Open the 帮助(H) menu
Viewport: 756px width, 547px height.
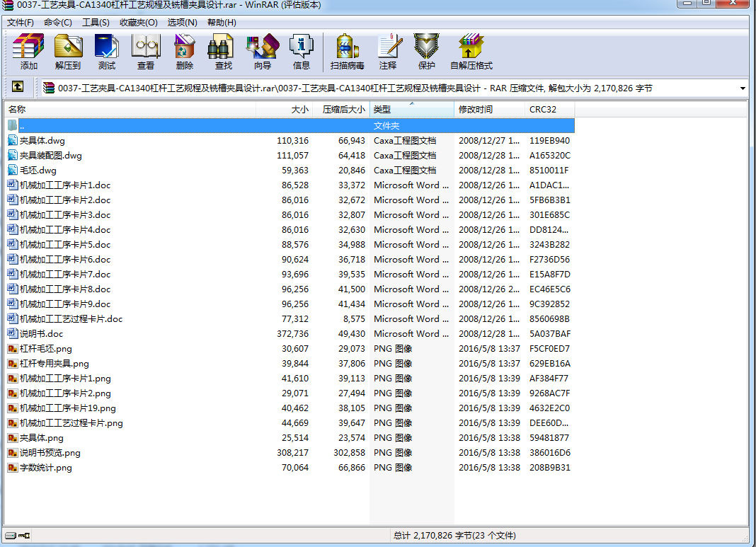point(222,23)
